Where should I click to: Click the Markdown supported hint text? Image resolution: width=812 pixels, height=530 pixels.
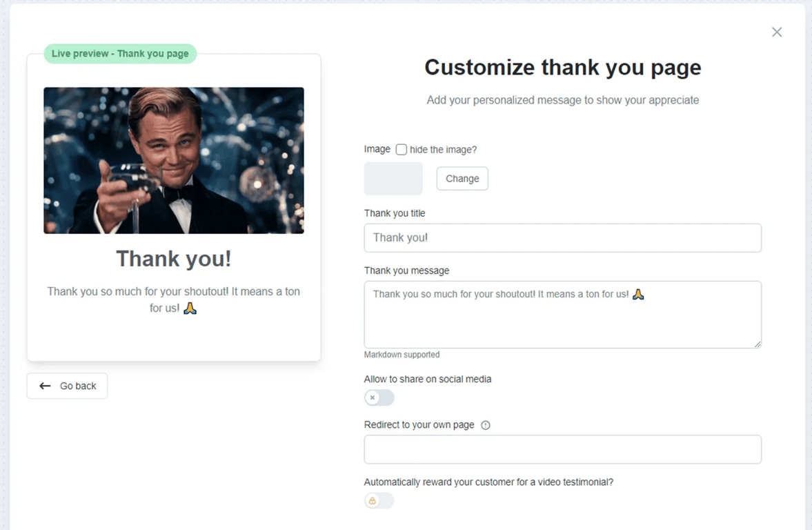click(x=402, y=355)
